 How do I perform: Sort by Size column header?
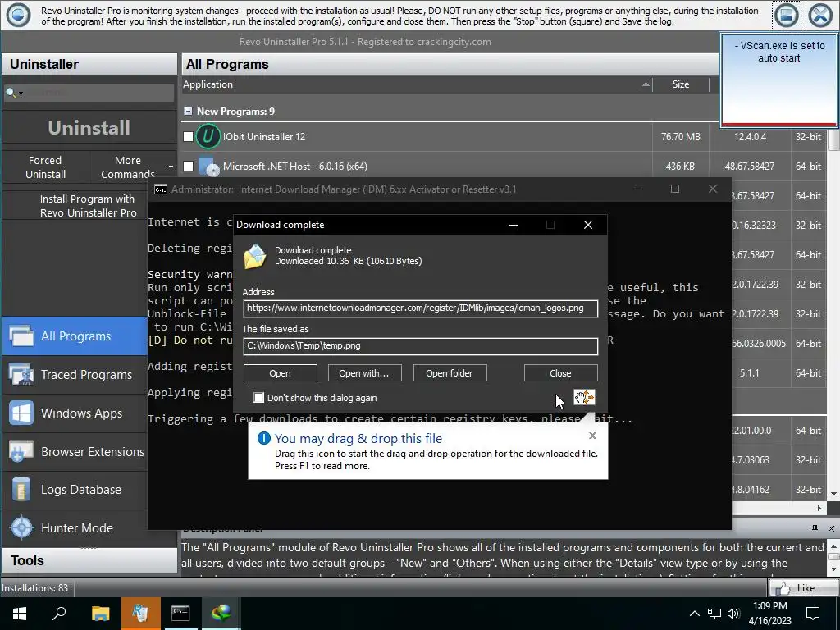coord(681,84)
